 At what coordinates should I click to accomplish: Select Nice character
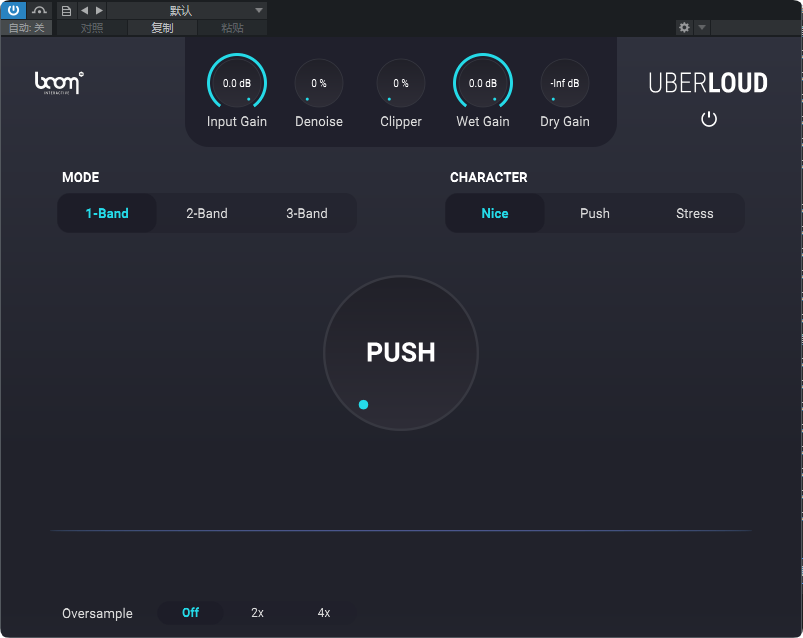coord(495,213)
